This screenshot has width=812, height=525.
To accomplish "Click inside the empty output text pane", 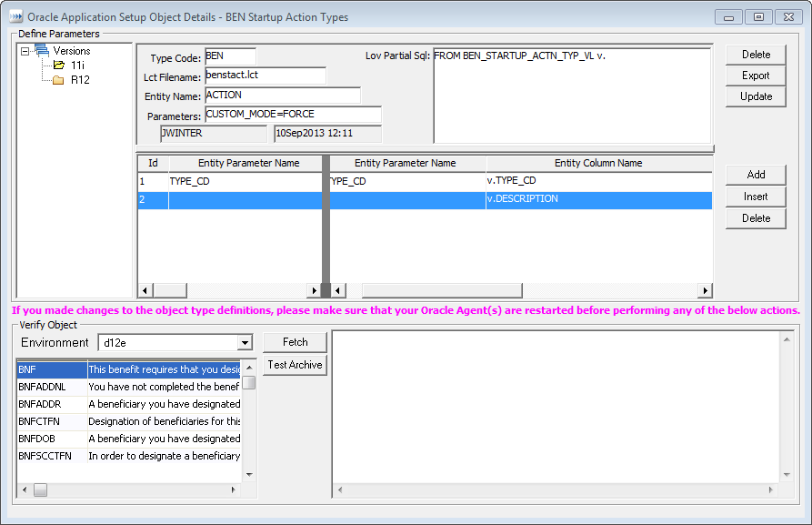I will click(x=556, y=407).
